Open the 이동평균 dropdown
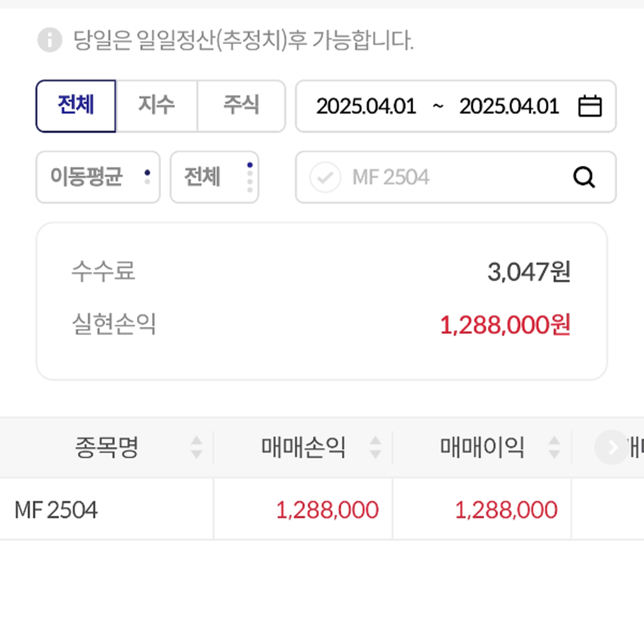644x644 pixels. pos(98,177)
